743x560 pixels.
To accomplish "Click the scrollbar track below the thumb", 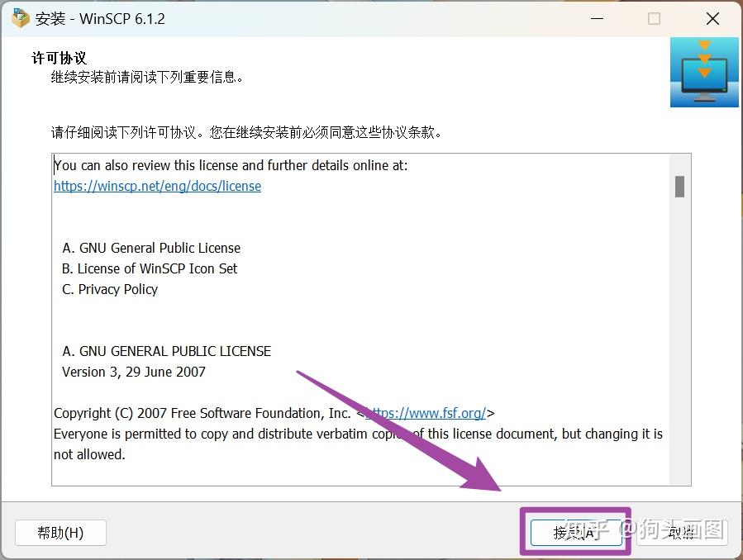I will click(681, 330).
